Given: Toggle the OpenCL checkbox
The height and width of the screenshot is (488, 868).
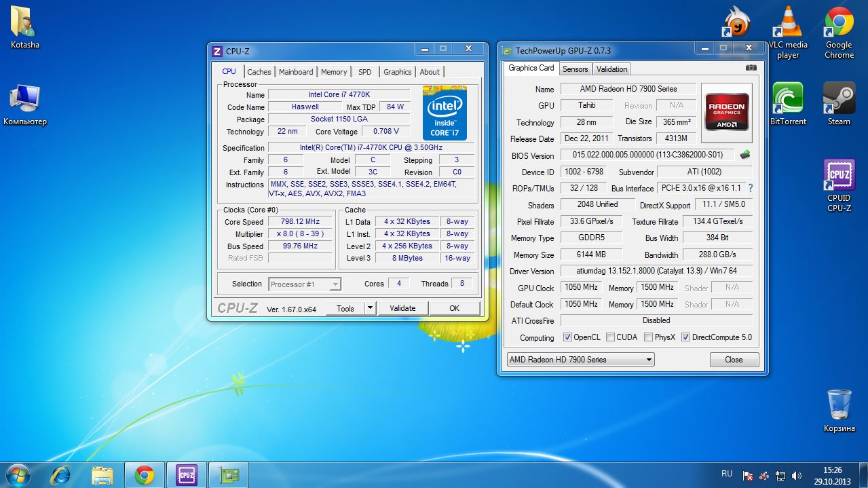Looking at the screenshot, I should coord(568,337).
